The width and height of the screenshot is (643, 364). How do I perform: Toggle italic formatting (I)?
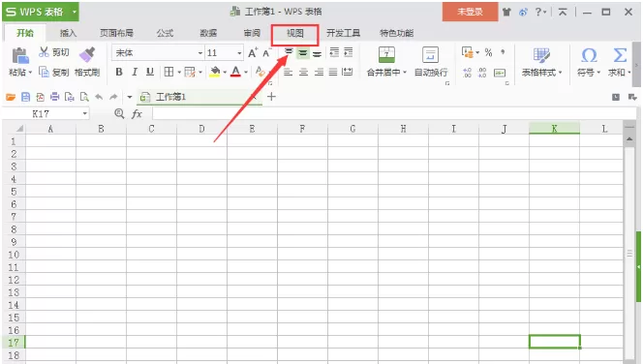coord(135,72)
